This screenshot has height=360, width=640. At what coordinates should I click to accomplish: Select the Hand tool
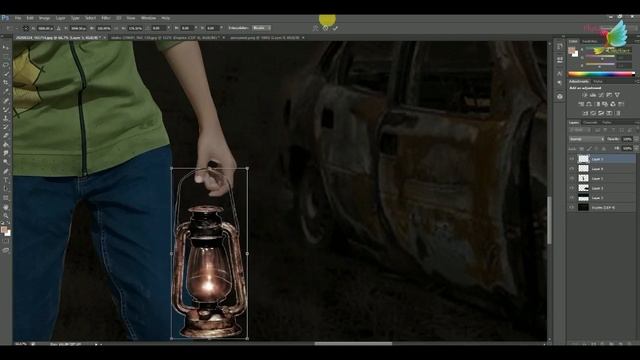point(6,207)
